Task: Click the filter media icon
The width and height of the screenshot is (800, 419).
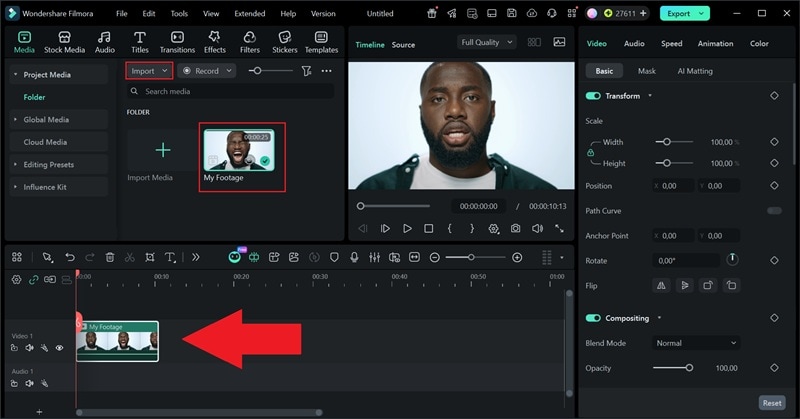Action: point(306,71)
